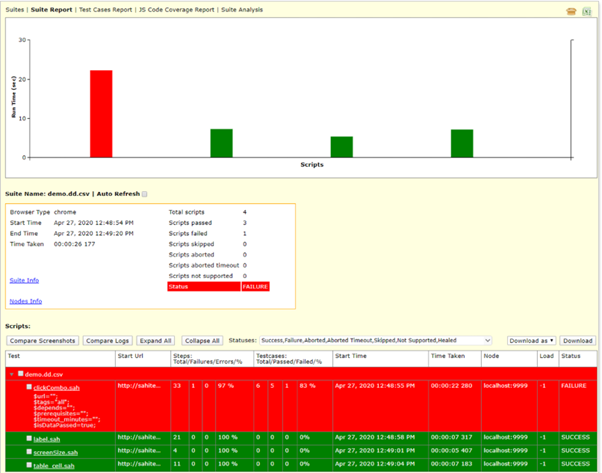602x473 pixels.
Task: Click the second green chart bar
Action: pos(222,143)
